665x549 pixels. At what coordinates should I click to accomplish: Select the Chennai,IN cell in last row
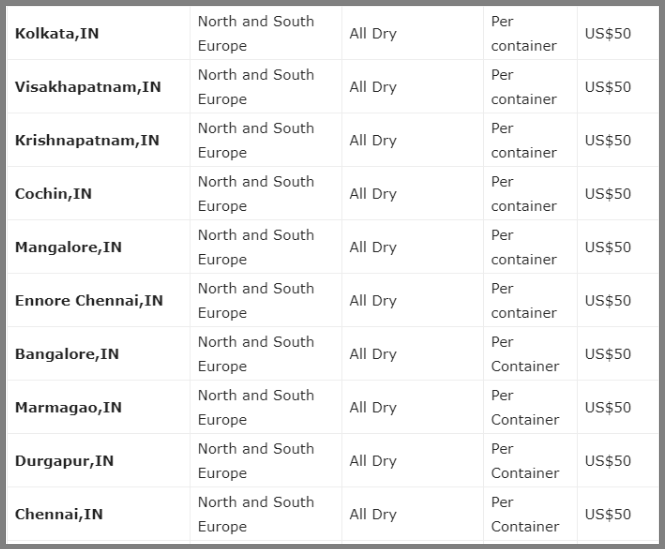pos(59,514)
